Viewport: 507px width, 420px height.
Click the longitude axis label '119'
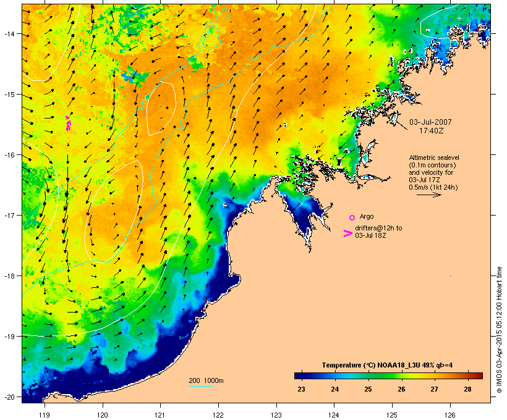point(45,415)
